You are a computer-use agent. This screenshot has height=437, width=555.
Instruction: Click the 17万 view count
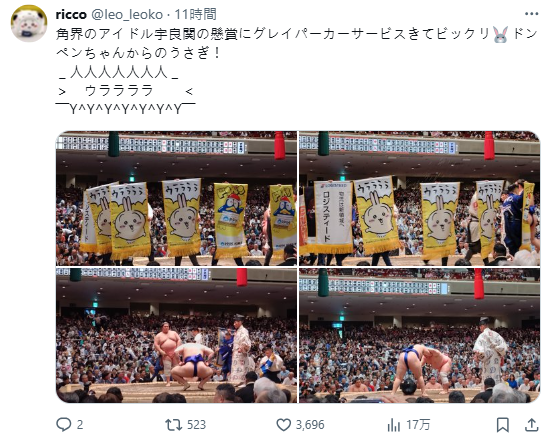pos(418,425)
